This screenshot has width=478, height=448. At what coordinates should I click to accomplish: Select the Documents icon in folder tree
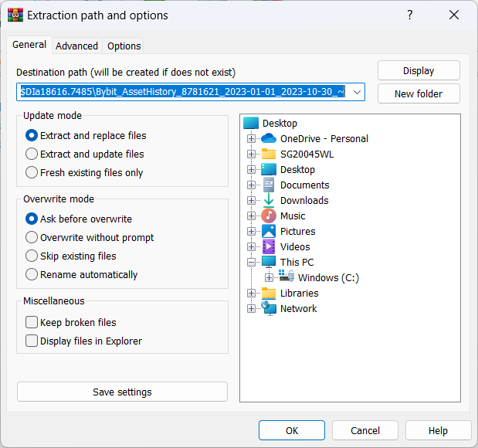tap(269, 185)
